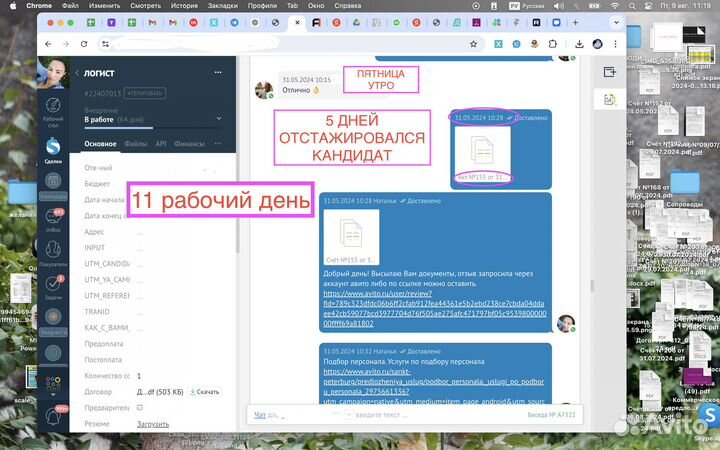
Task: Switch to the Файлы tab
Action: click(x=136, y=144)
